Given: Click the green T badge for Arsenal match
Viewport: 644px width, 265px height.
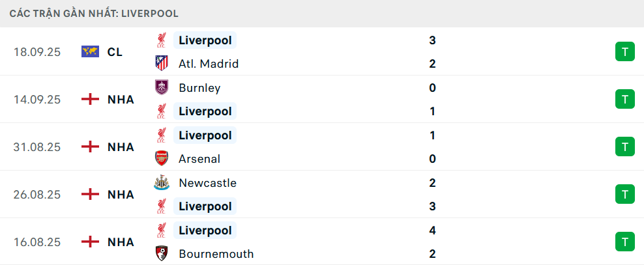Looking at the screenshot, I should pos(624,147).
